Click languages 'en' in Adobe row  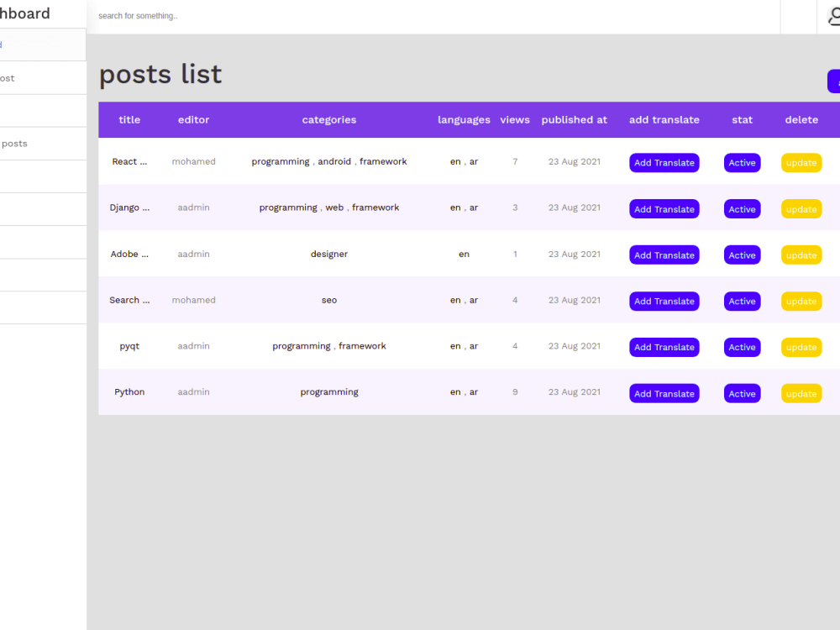click(464, 254)
